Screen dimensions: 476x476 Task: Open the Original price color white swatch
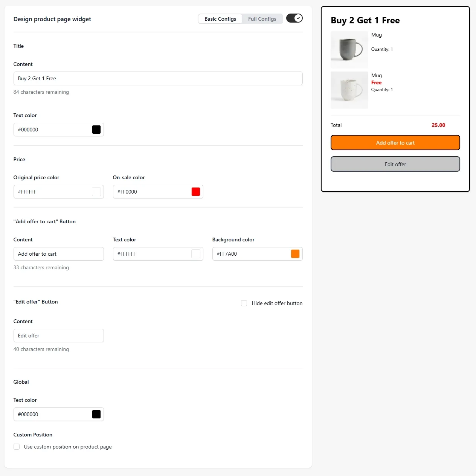click(96, 192)
